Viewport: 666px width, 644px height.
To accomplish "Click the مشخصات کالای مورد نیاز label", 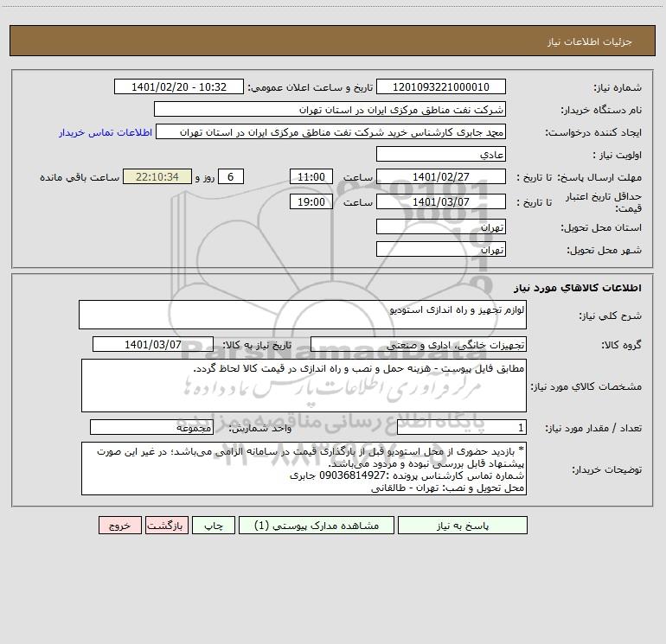I will [x=586, y=386].
